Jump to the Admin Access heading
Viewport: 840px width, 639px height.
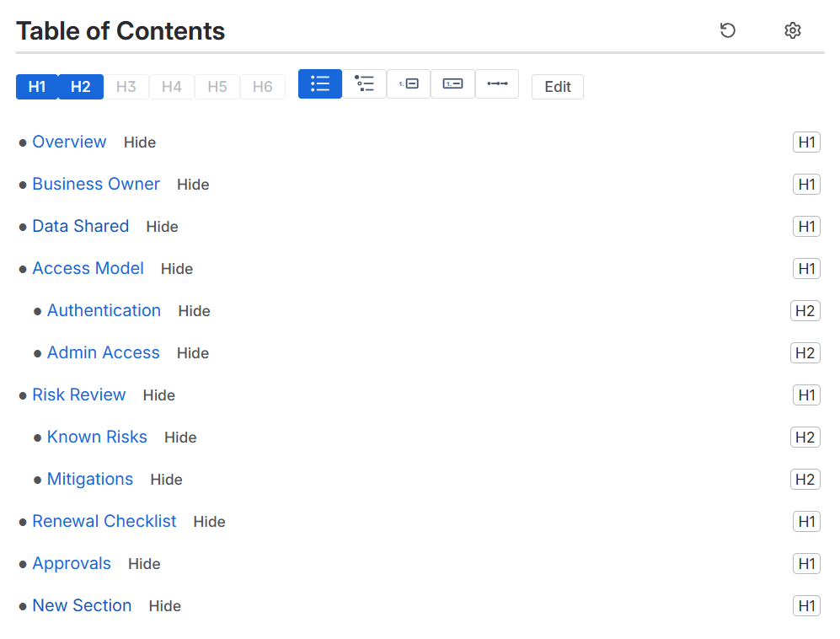coord(104,352)
